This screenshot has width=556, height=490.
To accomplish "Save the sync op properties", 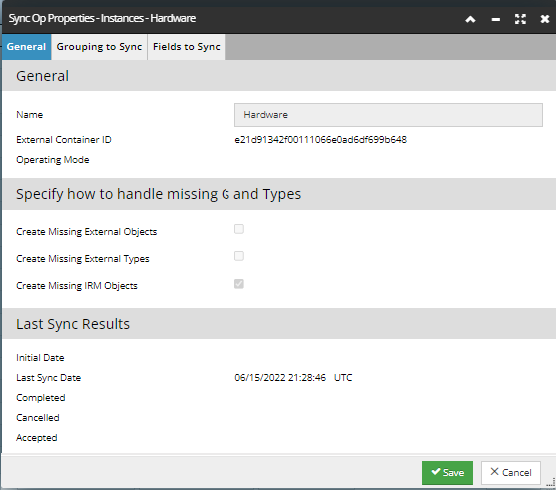I will pos(447,473).
